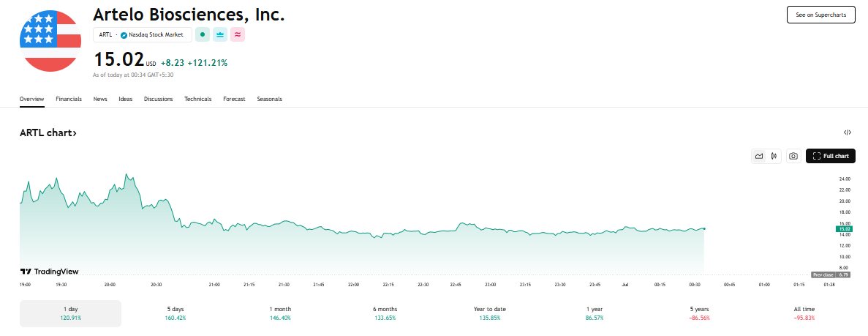
Task: Take a chart snapshot with camera icon
Action: click(x=793, y=157)
